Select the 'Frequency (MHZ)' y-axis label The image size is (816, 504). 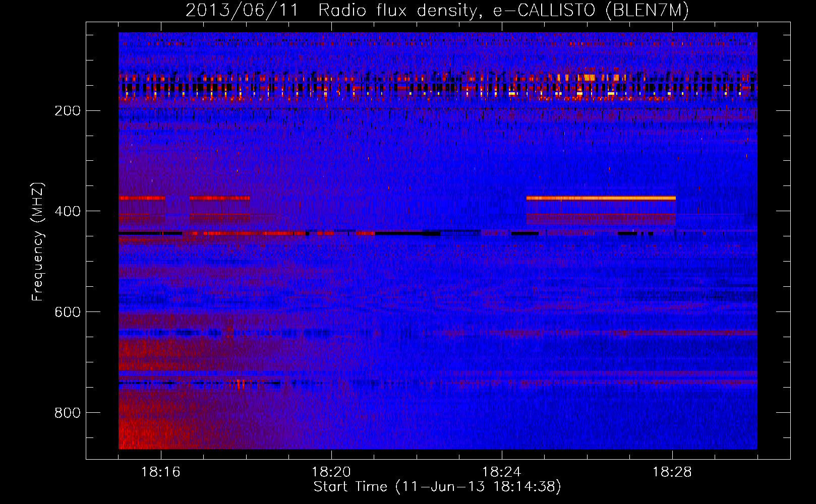tap(38, 242)
